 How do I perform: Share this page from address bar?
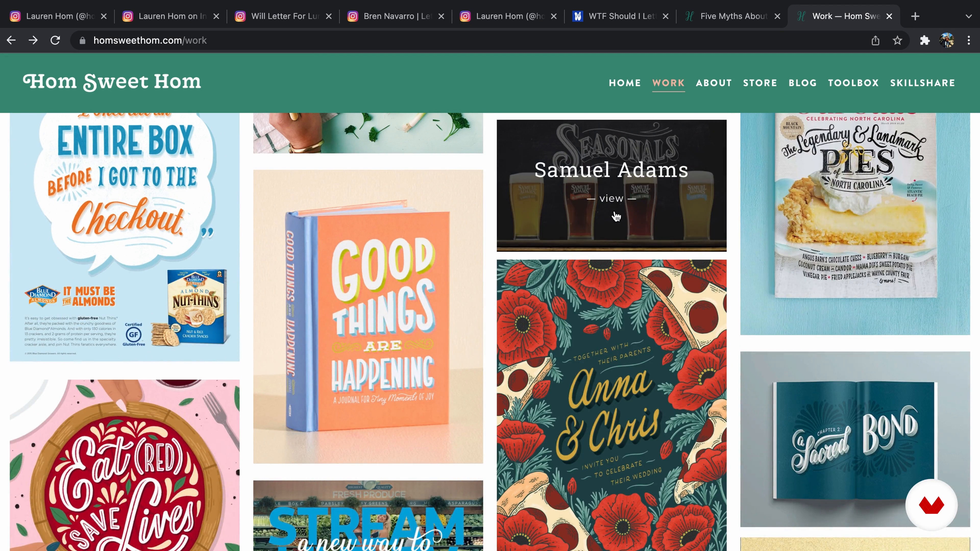tap(875, 40)
